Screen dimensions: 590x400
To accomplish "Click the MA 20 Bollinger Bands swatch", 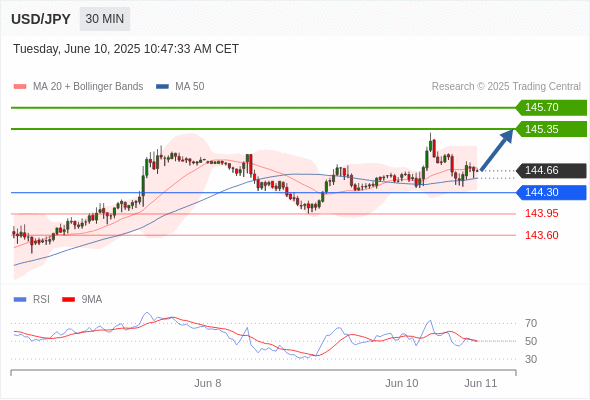I will coord(20,87).
